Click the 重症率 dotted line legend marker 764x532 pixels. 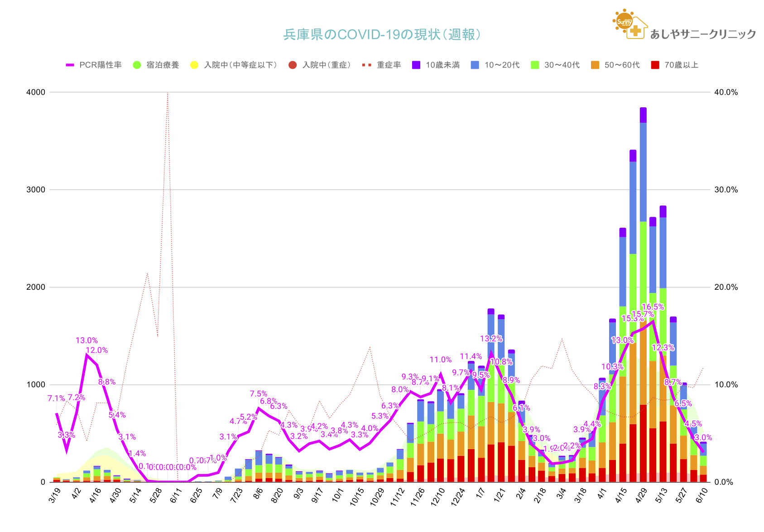367,65
